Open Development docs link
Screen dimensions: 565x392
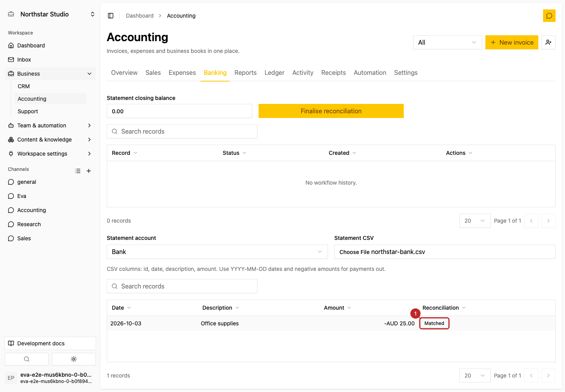coord(50,343)
